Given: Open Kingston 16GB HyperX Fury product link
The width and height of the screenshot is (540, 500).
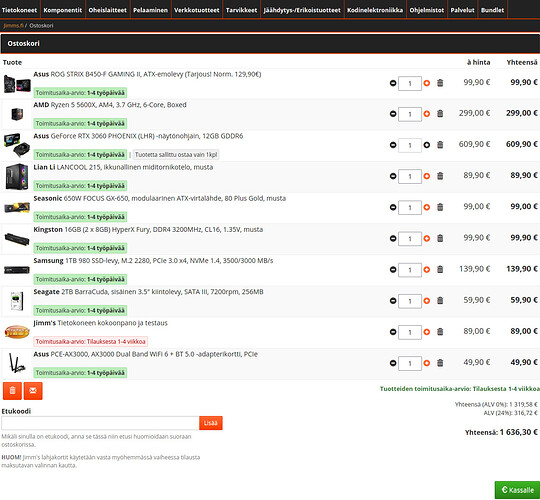Looking at the screenshot, I should (x=148, y=229).
